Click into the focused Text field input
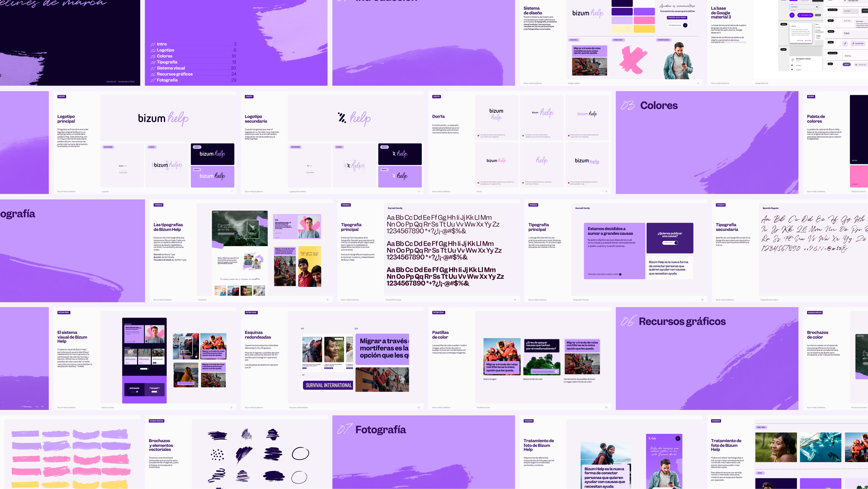The width and height of the screenshot is (868, 489). pos(804,7)
